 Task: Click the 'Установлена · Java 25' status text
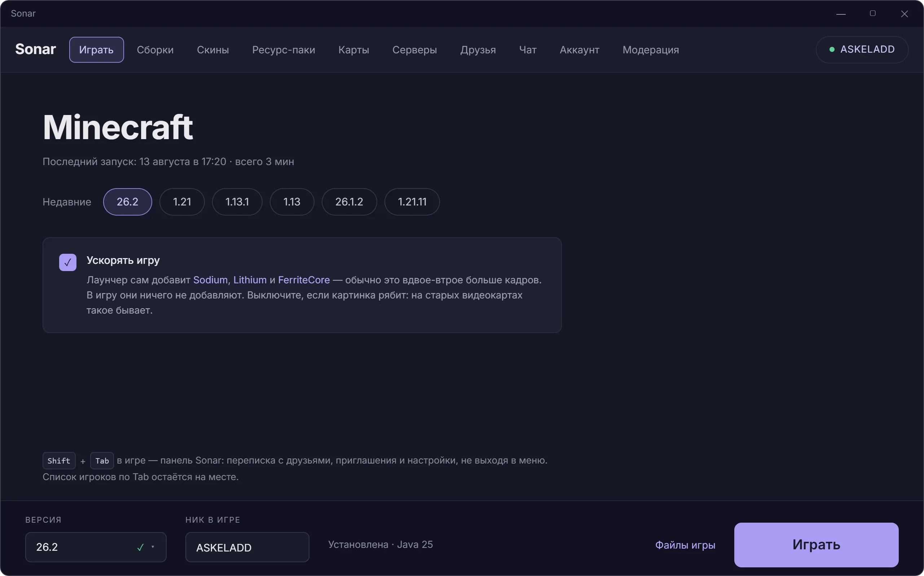coord(380,544)
